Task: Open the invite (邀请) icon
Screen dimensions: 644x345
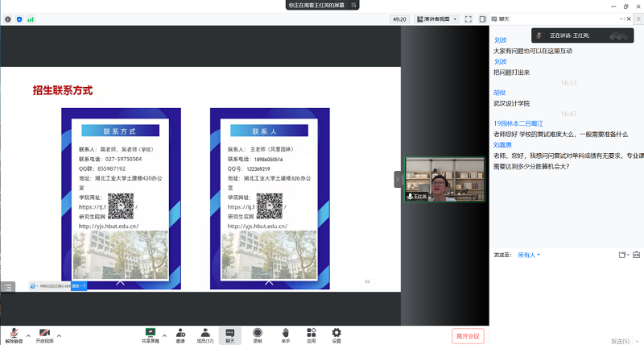Action: pyautogui.click(x=180, y=335)
